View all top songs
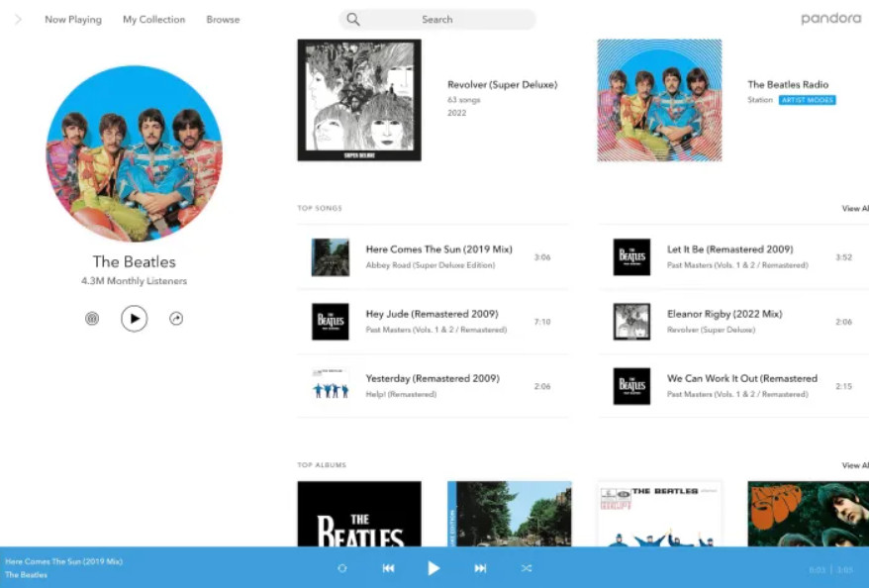The height and width of the screenshot is (588, 869). tap(855, 209)
